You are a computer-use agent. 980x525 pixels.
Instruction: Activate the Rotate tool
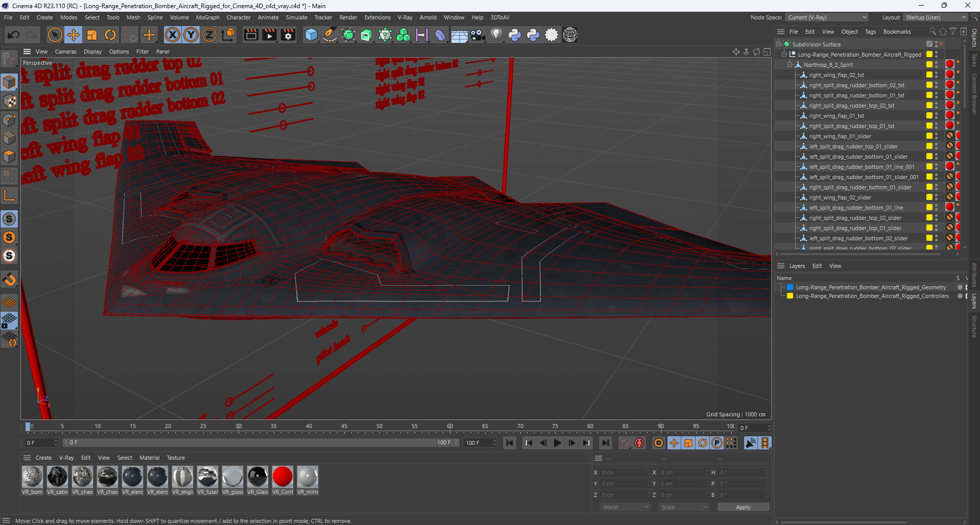click(110, 35)
